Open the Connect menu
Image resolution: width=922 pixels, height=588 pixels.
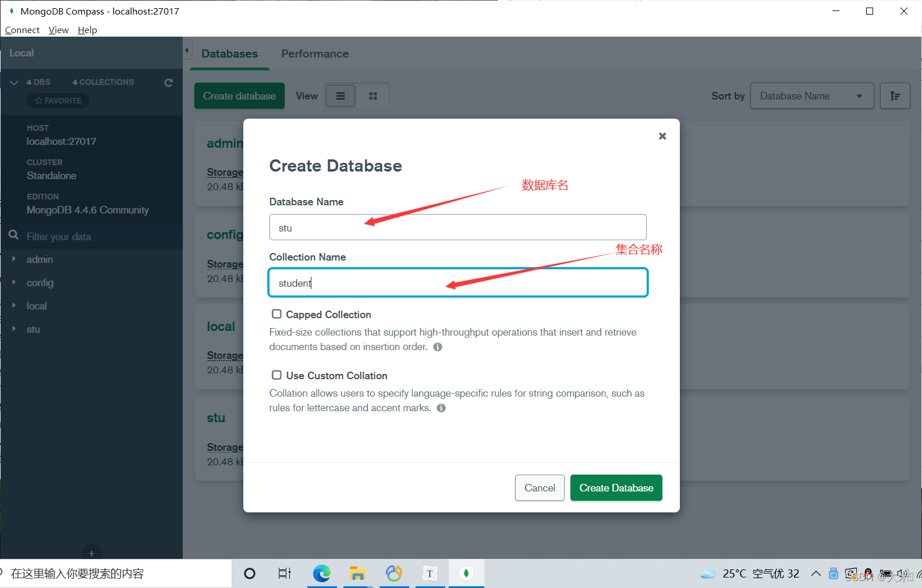[x=22, y=30]
